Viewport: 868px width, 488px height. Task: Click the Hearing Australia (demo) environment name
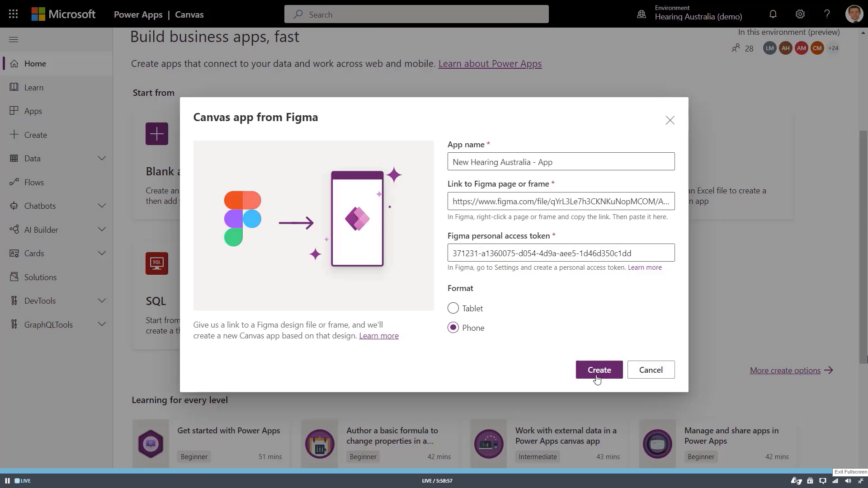tap(698, 17)
